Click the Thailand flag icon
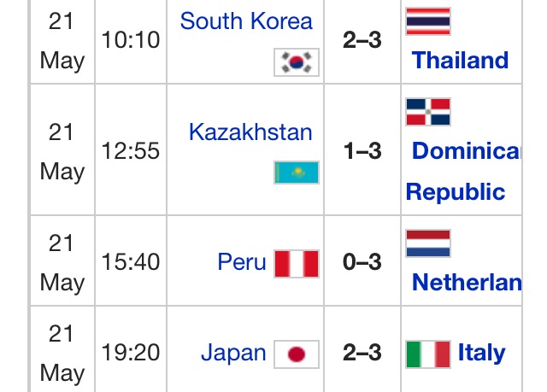 click(x=428, y=21)
